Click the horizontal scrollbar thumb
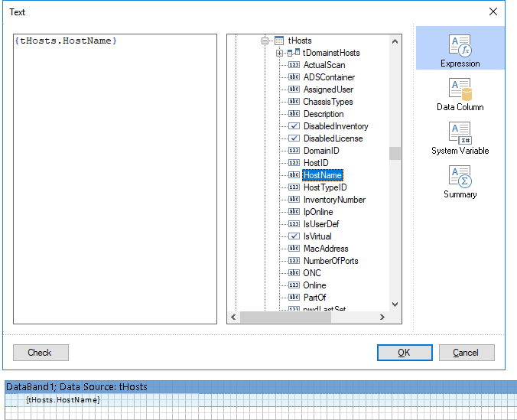 tap(285, 317)
